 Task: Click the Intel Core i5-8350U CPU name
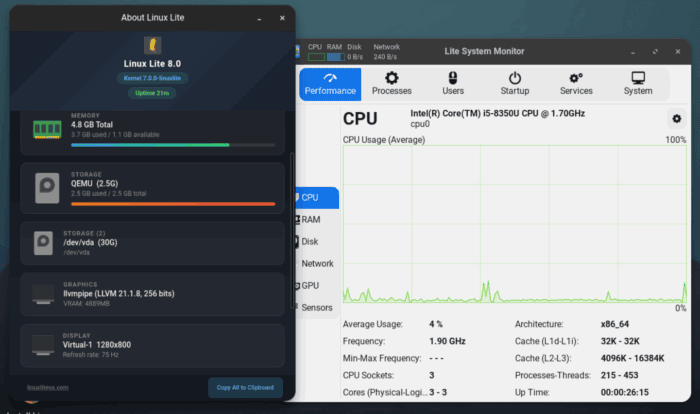(x=497, y=113)
